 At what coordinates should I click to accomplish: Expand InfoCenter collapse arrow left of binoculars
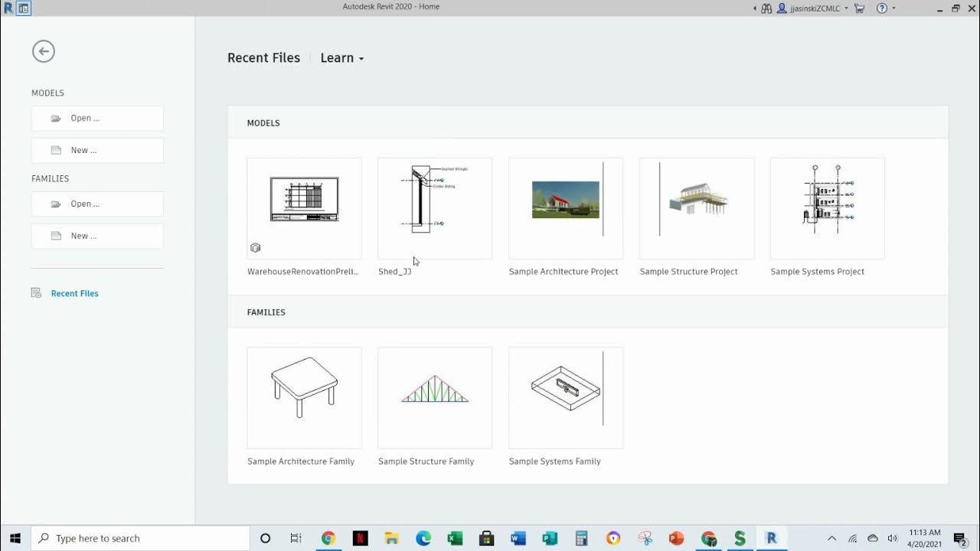point(755,8)
